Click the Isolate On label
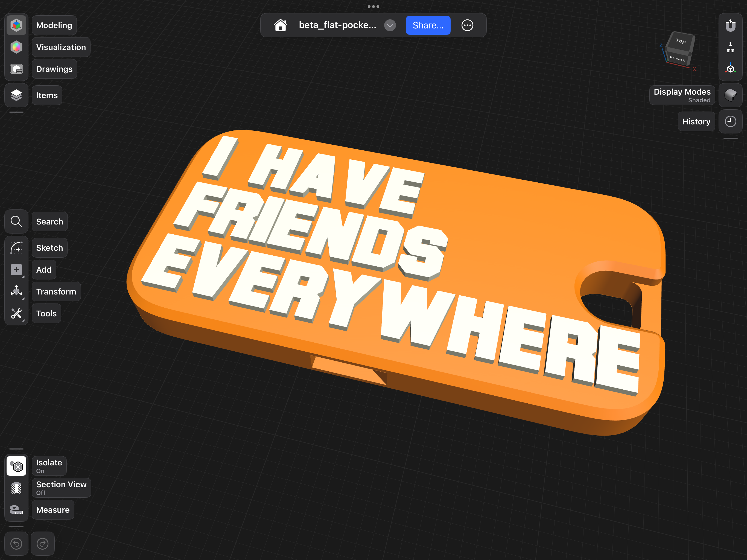Screen dimensions: 747x560 coord(49,466)
